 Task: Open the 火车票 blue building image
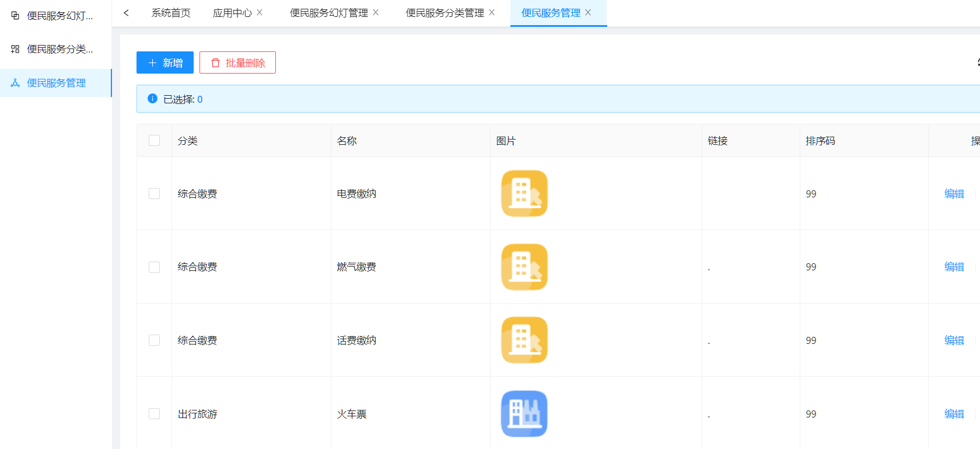pyautogui.click(x=524, y=413)
